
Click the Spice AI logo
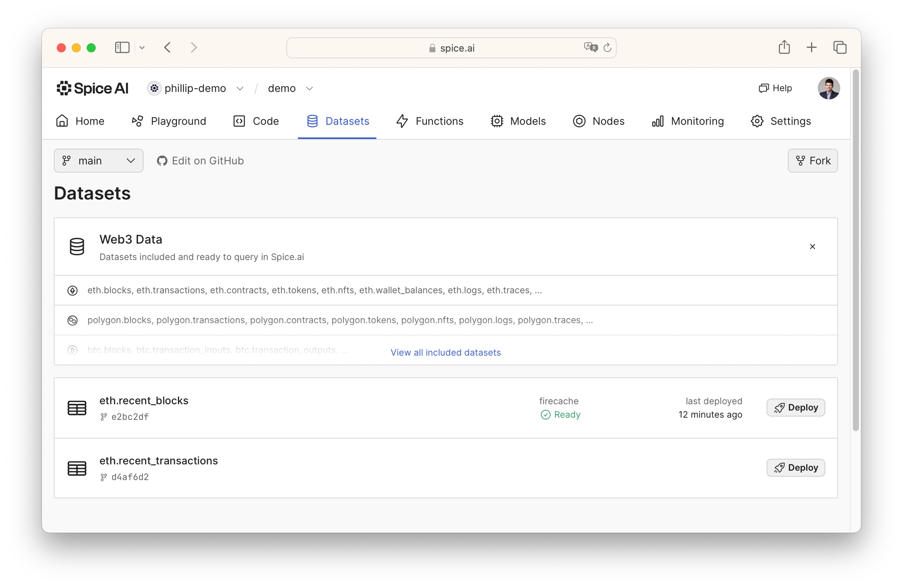pos(92,88)
